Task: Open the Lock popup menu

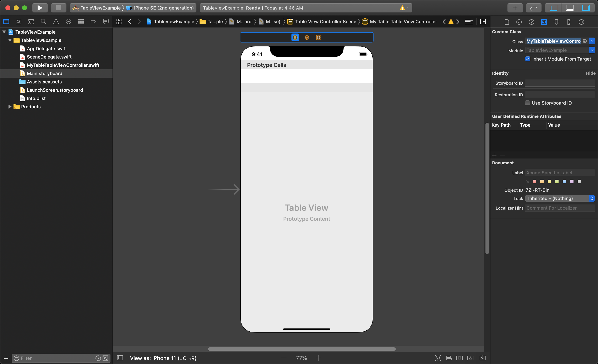Action: pyautogui.click(x=560, y=198)
